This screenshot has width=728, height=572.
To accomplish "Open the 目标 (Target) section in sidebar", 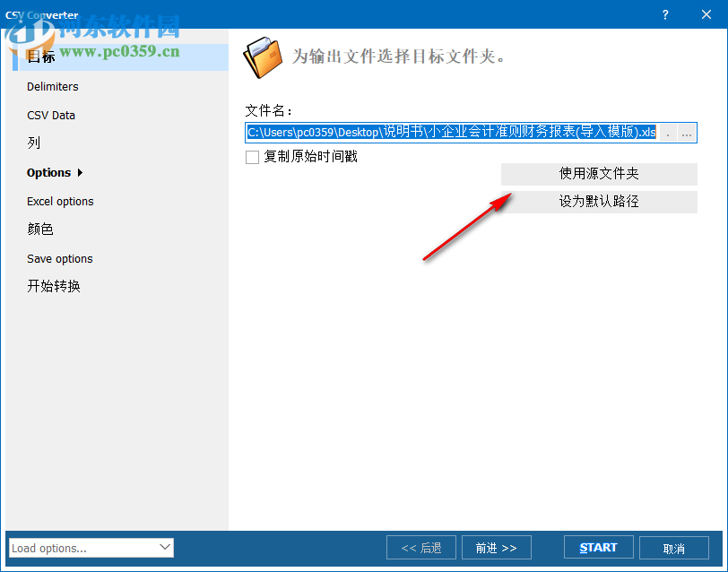I will point(42,56).
